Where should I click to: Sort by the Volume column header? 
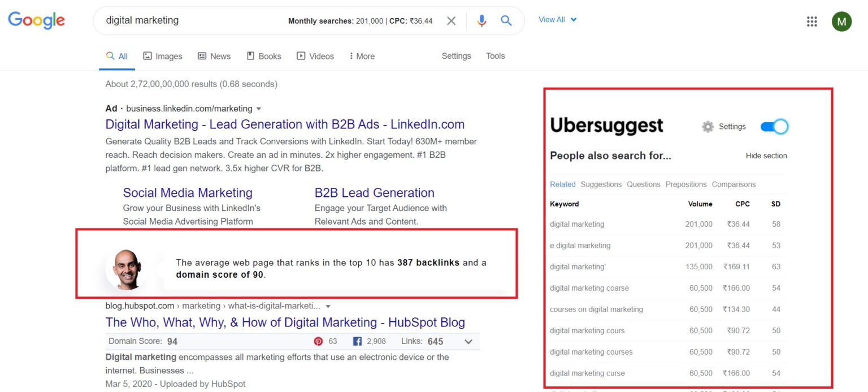pyautogui.click(x=700, y=204)
